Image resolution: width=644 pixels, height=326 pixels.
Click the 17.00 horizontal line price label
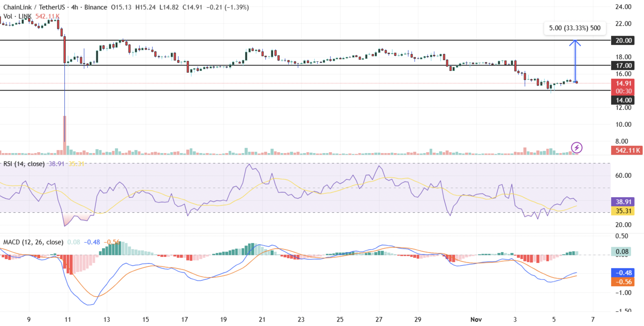point(623,65)
